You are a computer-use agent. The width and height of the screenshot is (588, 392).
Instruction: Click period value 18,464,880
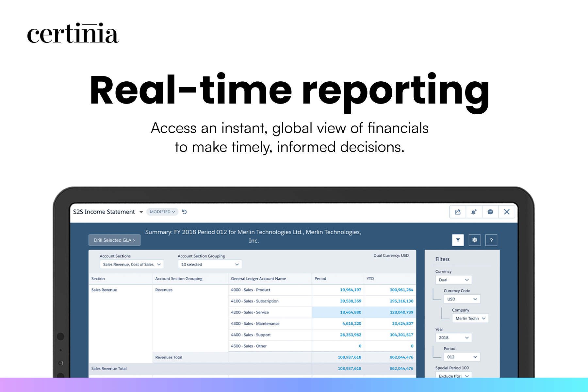pos(351,312)
